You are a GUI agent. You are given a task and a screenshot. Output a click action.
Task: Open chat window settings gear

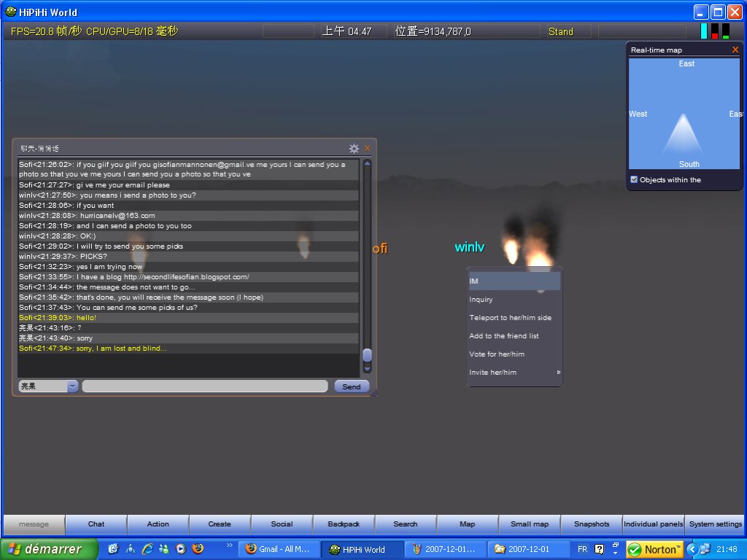(x=354, y=149)
